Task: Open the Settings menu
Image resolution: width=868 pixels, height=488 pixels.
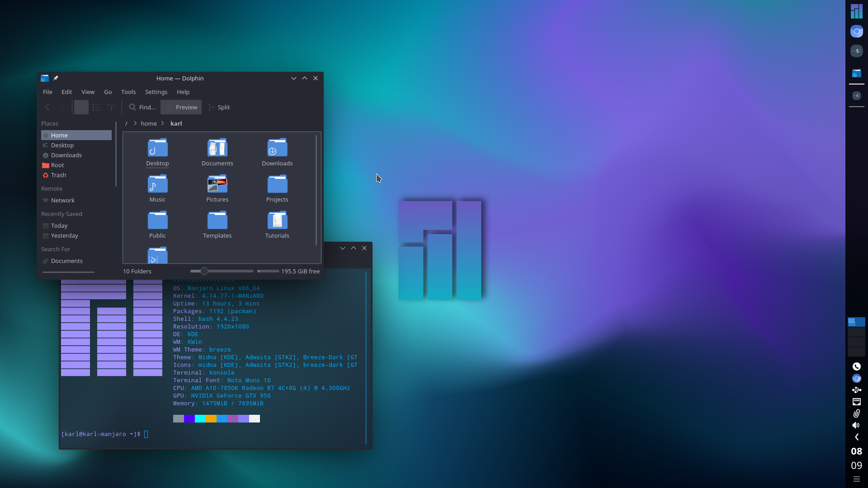Action: tap(156, 92)
